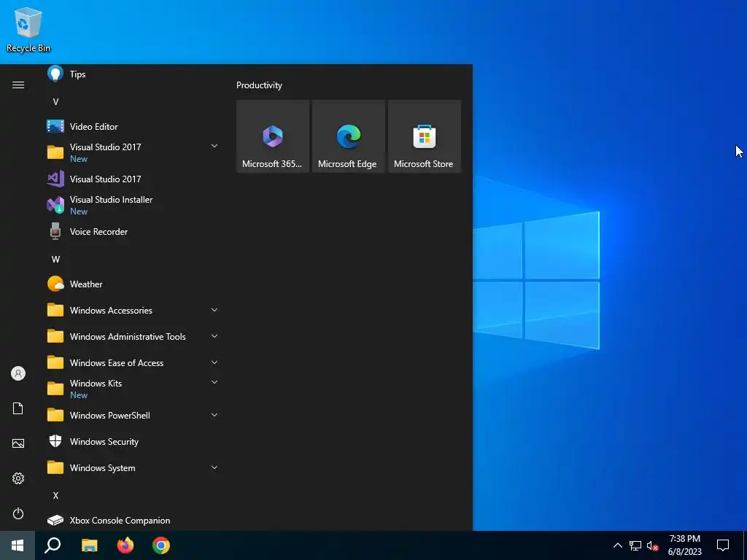Open the Microsoft Edge tile

click(x=348, y=136)
